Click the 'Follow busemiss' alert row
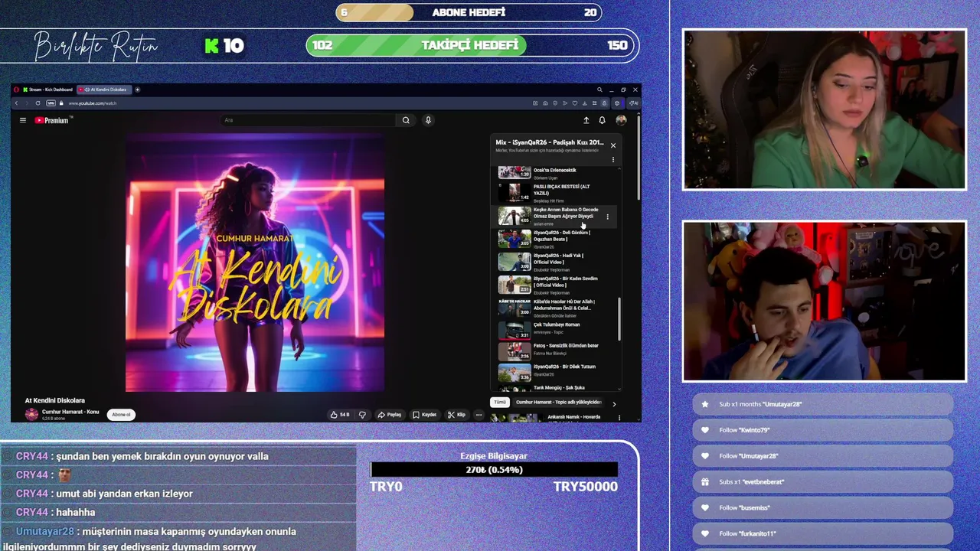 click(823, 507)
